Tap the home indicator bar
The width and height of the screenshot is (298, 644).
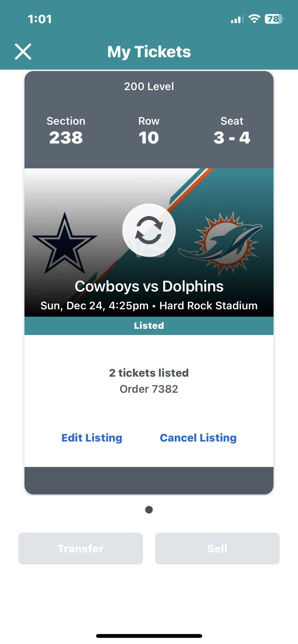(149, 636)
